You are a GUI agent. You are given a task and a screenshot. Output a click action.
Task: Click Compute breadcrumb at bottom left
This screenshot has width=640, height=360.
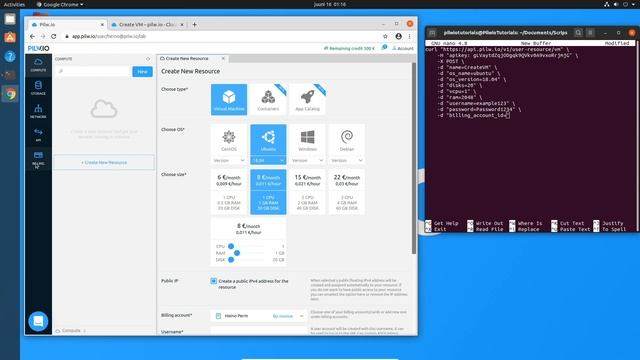point(71,331)
